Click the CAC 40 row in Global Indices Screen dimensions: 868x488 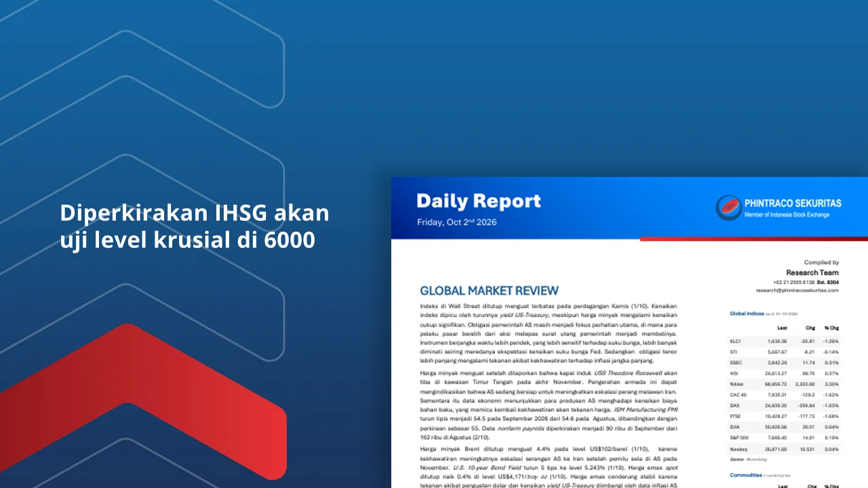click(x=785, y=394)
